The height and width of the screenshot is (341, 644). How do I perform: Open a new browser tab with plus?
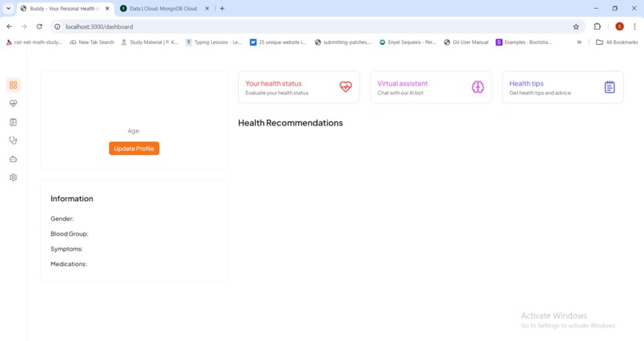click(222, 8)
